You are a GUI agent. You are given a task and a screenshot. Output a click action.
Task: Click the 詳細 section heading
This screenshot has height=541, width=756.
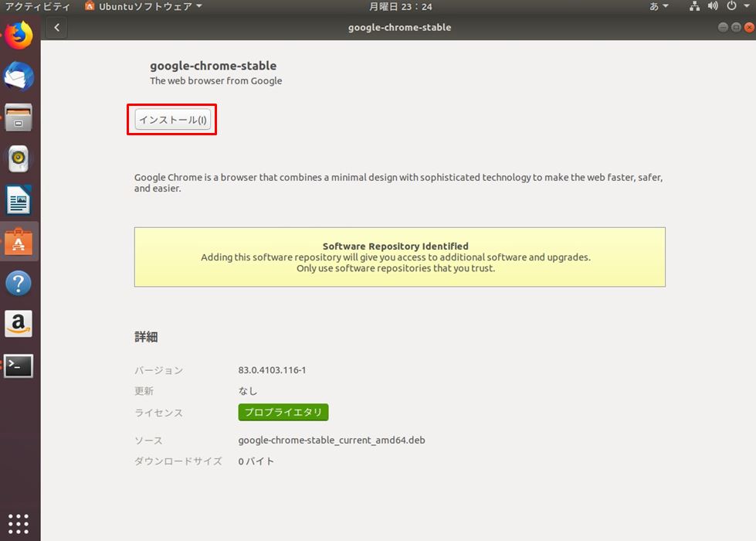146,337
